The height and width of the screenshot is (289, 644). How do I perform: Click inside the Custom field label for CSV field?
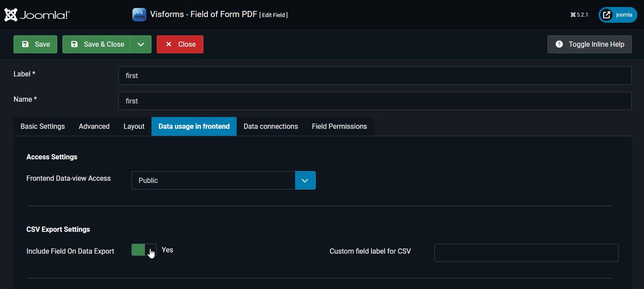526,252
